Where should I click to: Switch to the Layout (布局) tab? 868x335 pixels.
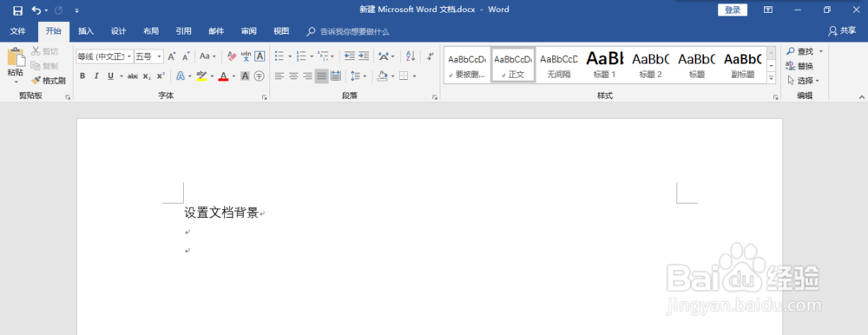pos(151,31)
